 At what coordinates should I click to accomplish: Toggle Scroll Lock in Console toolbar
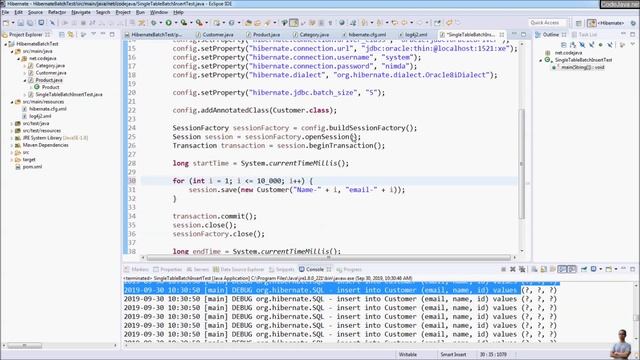tap(543, 269)
